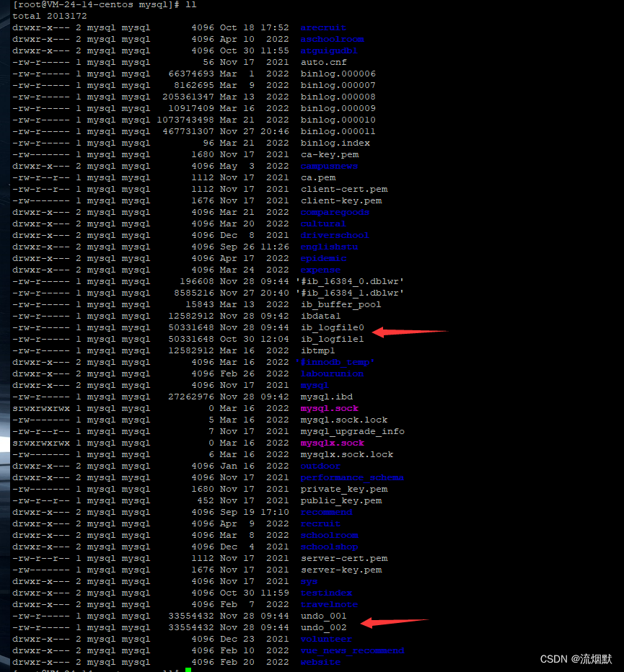624x672 pixels.
Task: Click the auto.cnf file name
Action: point(323,62)
